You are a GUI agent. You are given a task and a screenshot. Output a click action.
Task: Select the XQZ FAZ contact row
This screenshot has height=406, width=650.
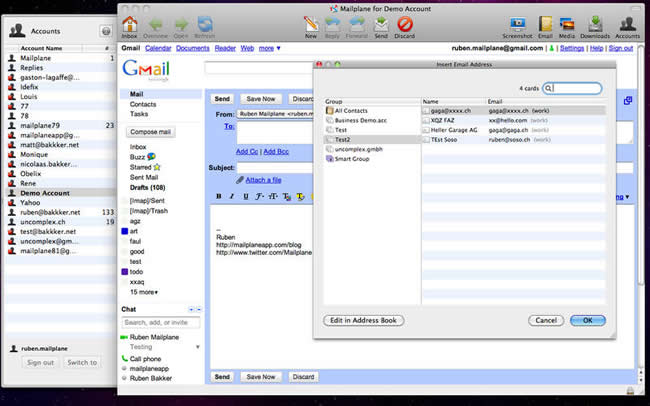(514, 120)
